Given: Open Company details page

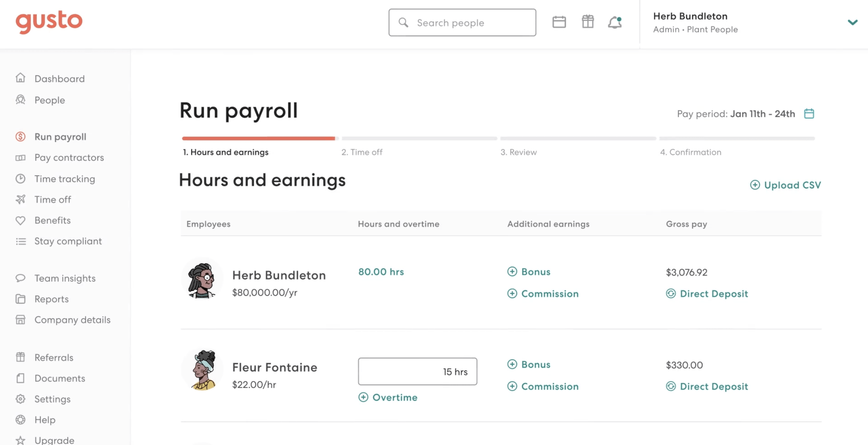Looking at the screenshot, I should 72,320.
